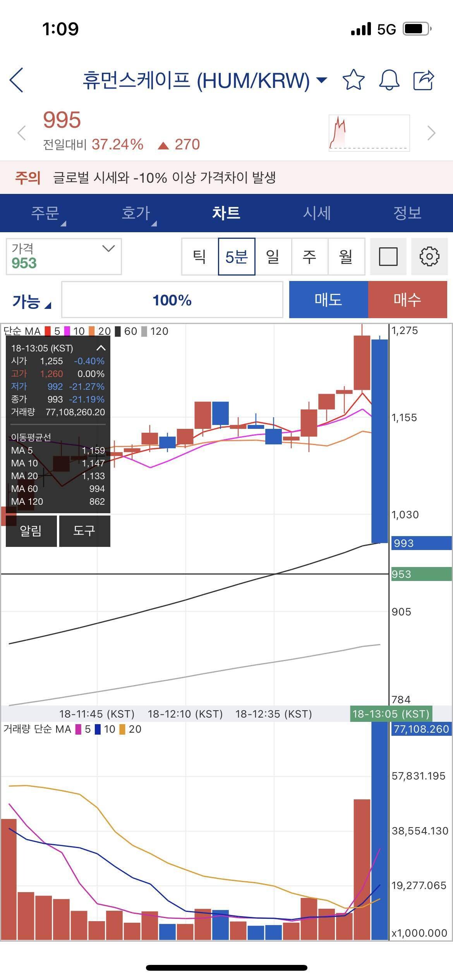Open the HUM/KRW market dropdown
Screen dimensions: 453x980
pyautogui.click(x=321, y=80)
